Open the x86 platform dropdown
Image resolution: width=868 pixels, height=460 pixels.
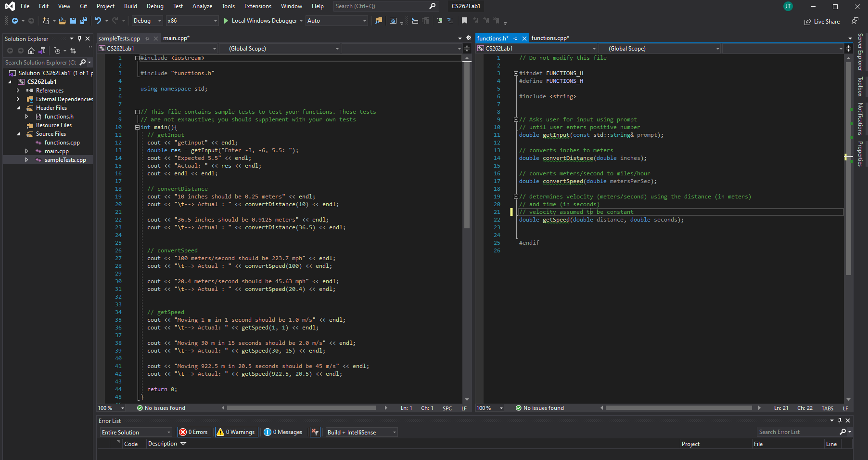tap(192, 21)
